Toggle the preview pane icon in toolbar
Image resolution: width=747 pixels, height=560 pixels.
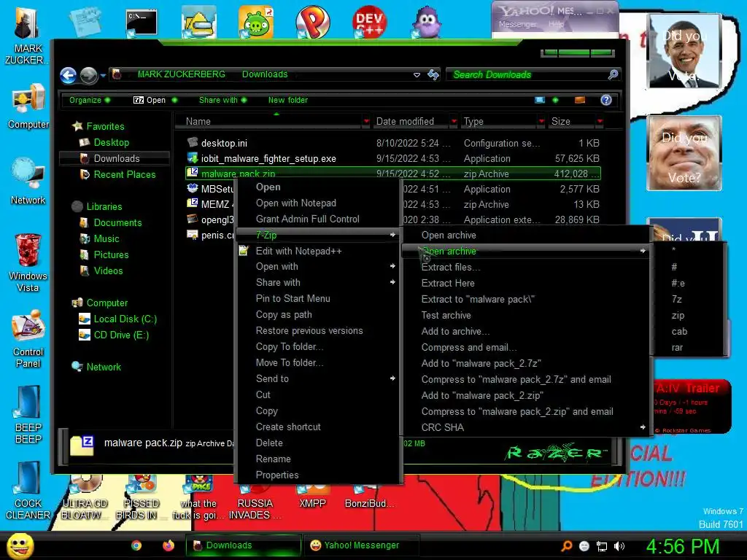(580, 100)
